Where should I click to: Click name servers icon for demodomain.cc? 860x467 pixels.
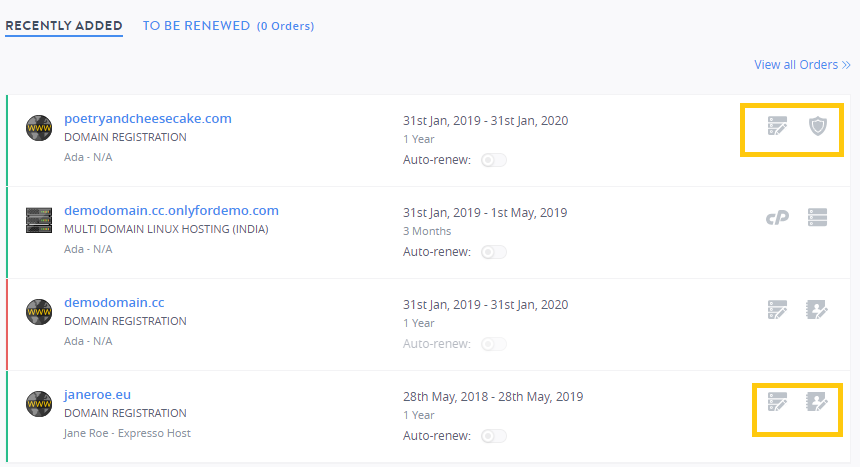pos(777,310)
